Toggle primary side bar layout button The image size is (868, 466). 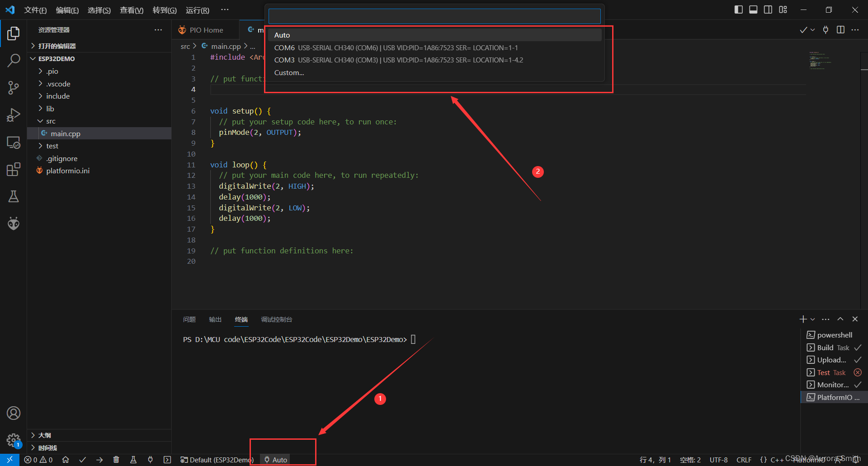pos(739,10)
